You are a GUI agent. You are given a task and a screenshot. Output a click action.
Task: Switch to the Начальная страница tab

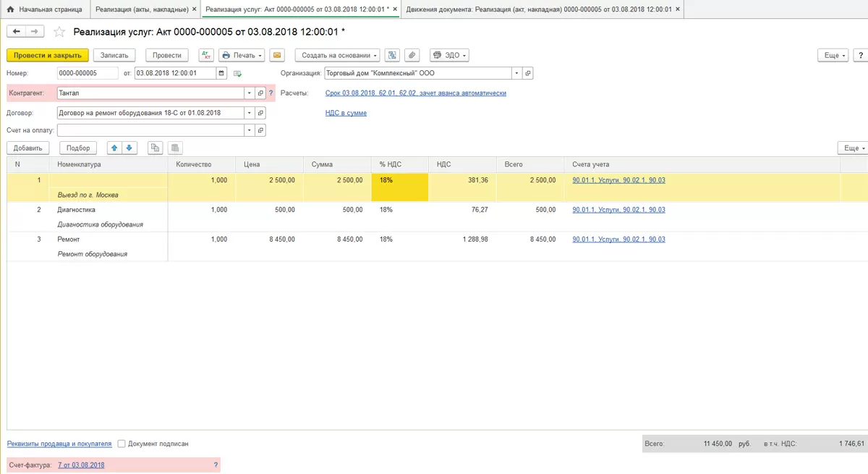click(46, 9)
